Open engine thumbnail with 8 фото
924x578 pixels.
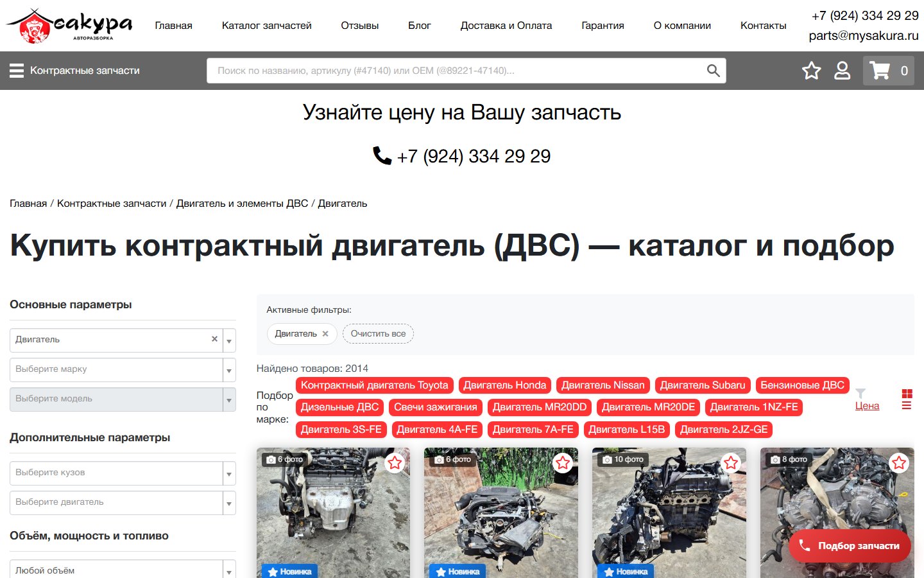point(837,512)
